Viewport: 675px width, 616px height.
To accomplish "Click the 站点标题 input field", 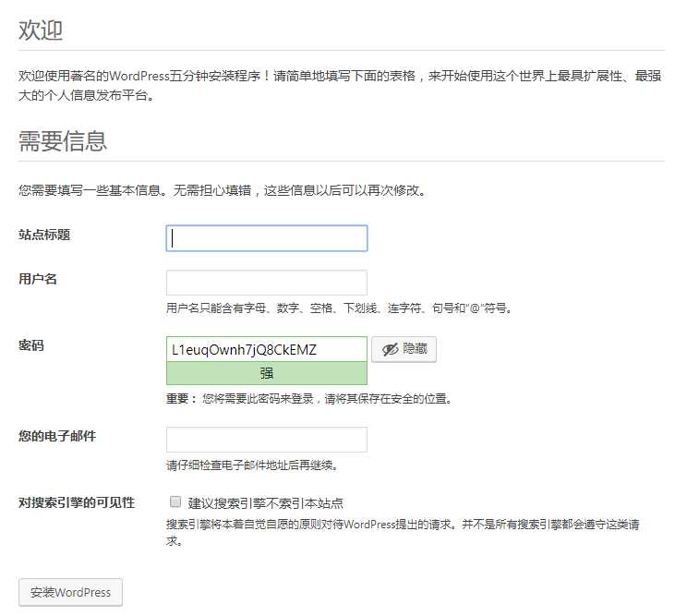I will (x=267, y=238).
